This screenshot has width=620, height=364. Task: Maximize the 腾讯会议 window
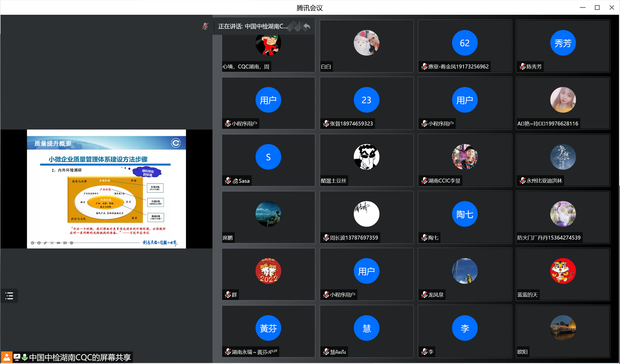pyautogui.click(x=597, y=7)
